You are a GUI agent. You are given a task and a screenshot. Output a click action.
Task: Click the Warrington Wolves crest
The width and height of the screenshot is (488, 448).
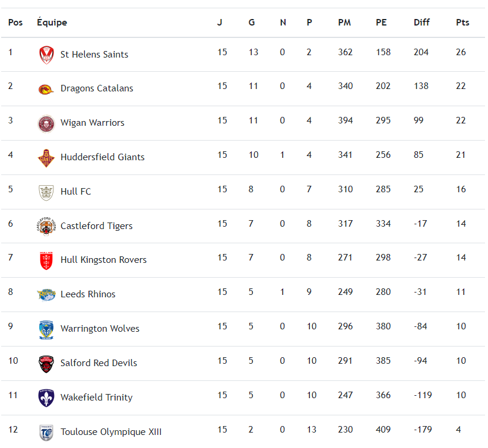tap(46, 329)
